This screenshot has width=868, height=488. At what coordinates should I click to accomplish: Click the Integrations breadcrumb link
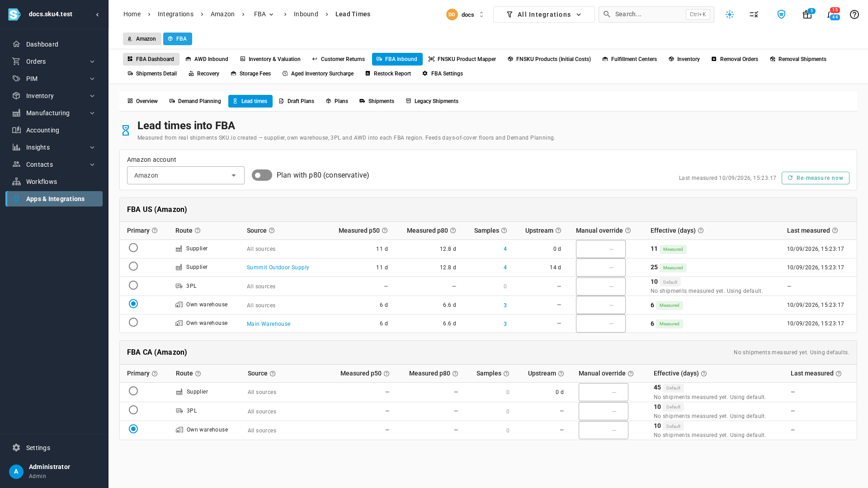coord(175,14)
